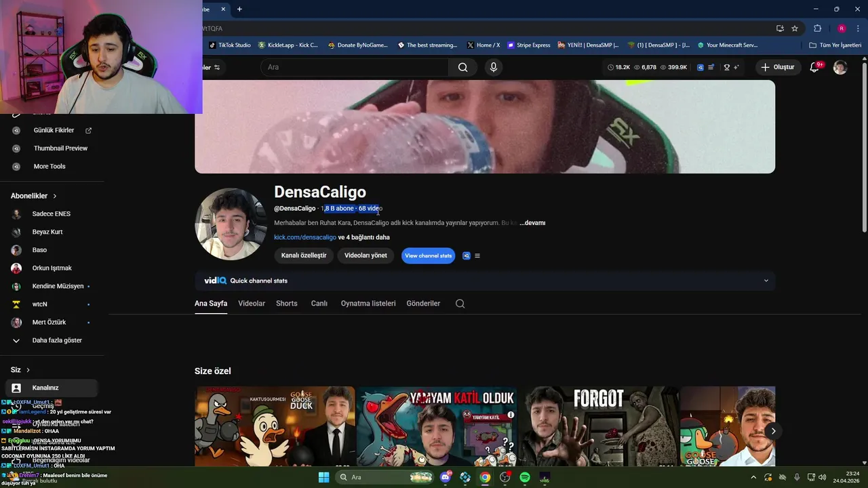
Task: Switch to the Ana Sayfa tab
Action: tap(211, 304)
